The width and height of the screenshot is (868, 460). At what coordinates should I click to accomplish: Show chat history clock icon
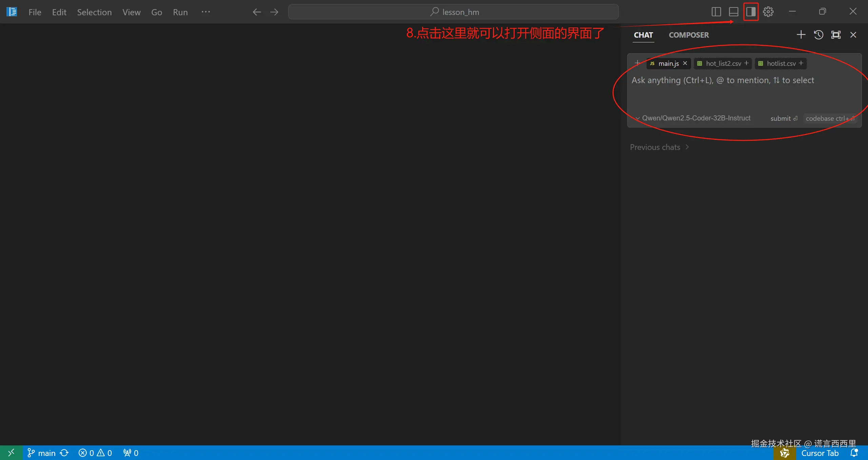(818, 35)
